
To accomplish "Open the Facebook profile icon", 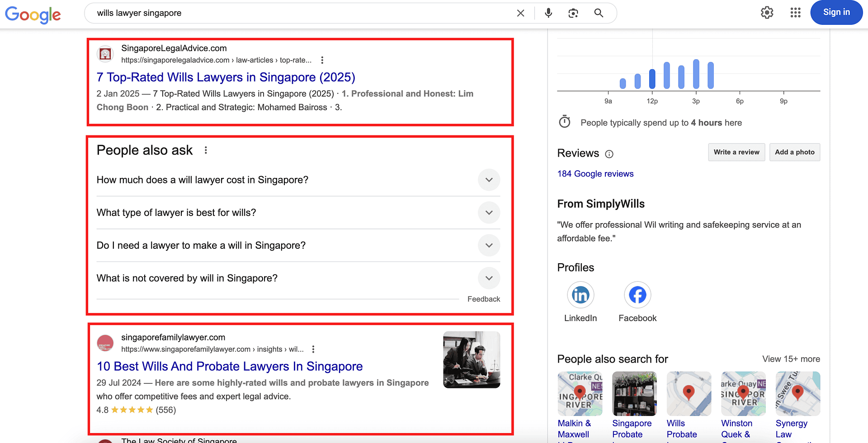I will [x=637, y=295].
